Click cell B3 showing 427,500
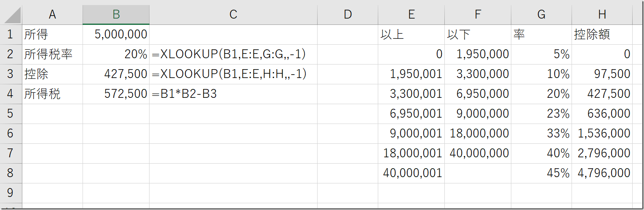This screenshot has height=210, width=644. point(116,74)
